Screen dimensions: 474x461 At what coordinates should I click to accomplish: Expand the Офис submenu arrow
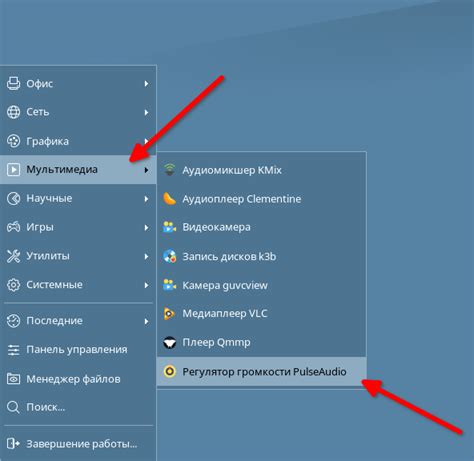click(146, 84)
